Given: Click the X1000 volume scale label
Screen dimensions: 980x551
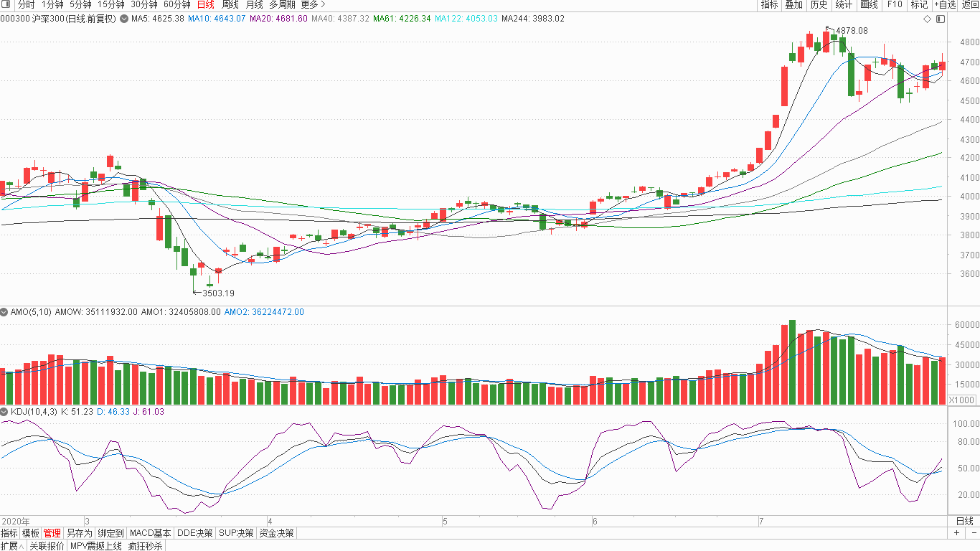Looking at the screenshot, I should pos(961,400).
